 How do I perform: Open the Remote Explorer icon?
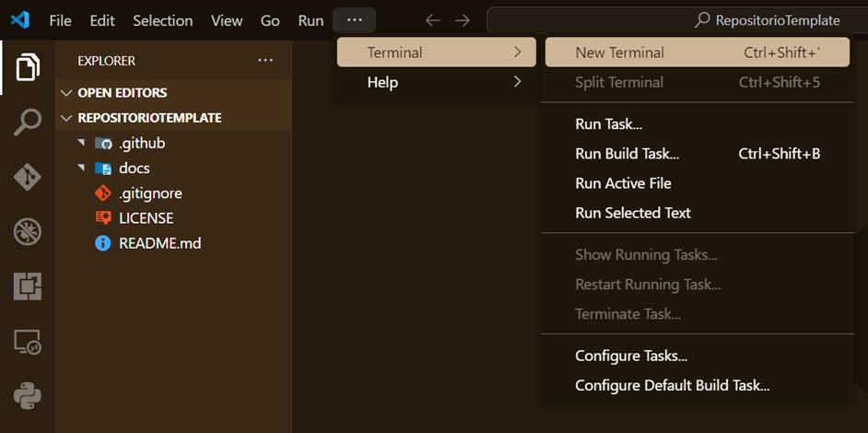[x=27, y=342]
